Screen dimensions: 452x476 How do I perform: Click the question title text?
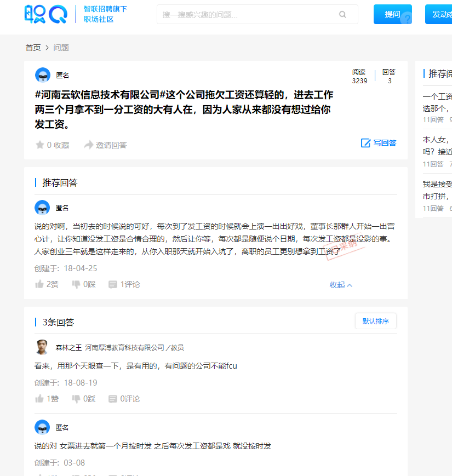184,110
